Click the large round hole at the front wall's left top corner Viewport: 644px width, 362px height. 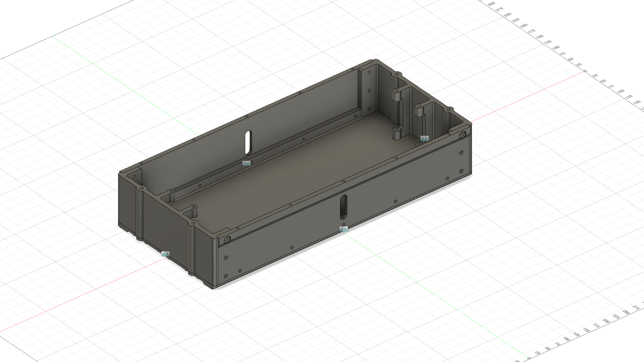[x=227, y=240]
